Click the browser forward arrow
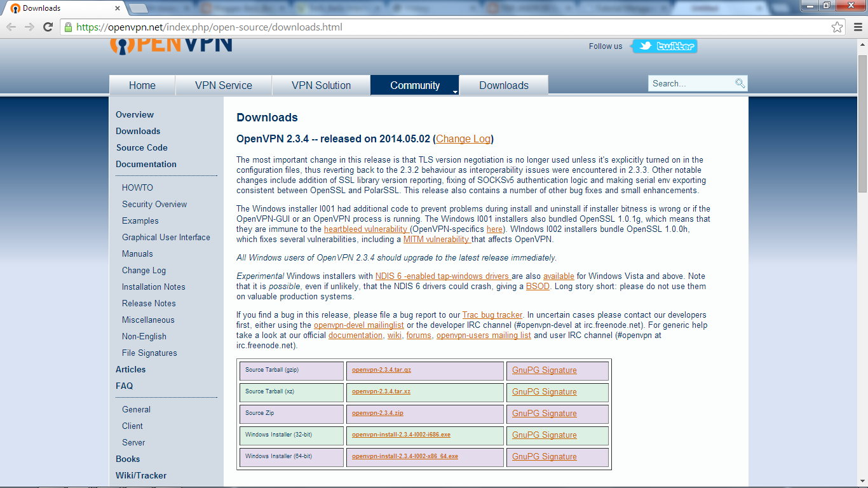 pos(29,27)
